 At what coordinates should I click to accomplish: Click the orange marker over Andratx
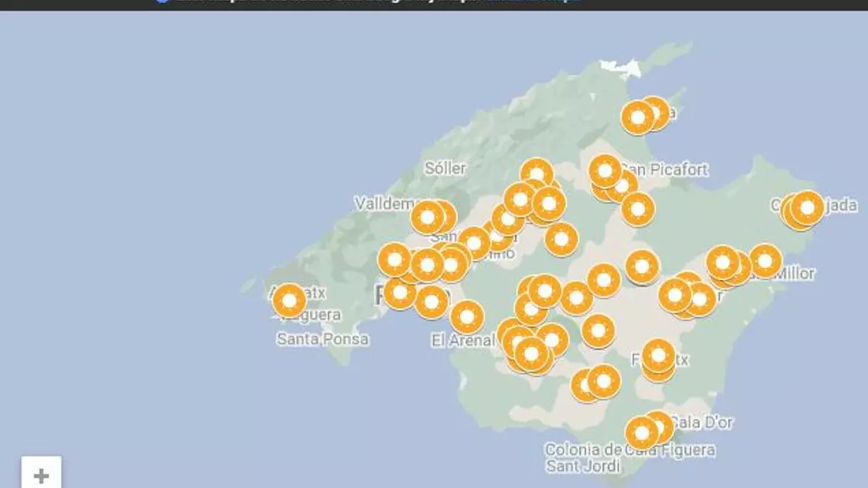point(289,300)
